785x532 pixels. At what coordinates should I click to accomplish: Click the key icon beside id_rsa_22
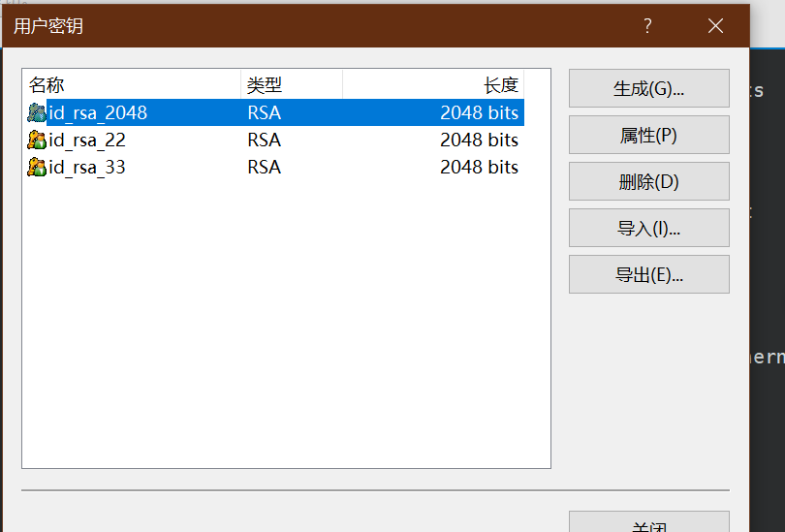(37, 140)
